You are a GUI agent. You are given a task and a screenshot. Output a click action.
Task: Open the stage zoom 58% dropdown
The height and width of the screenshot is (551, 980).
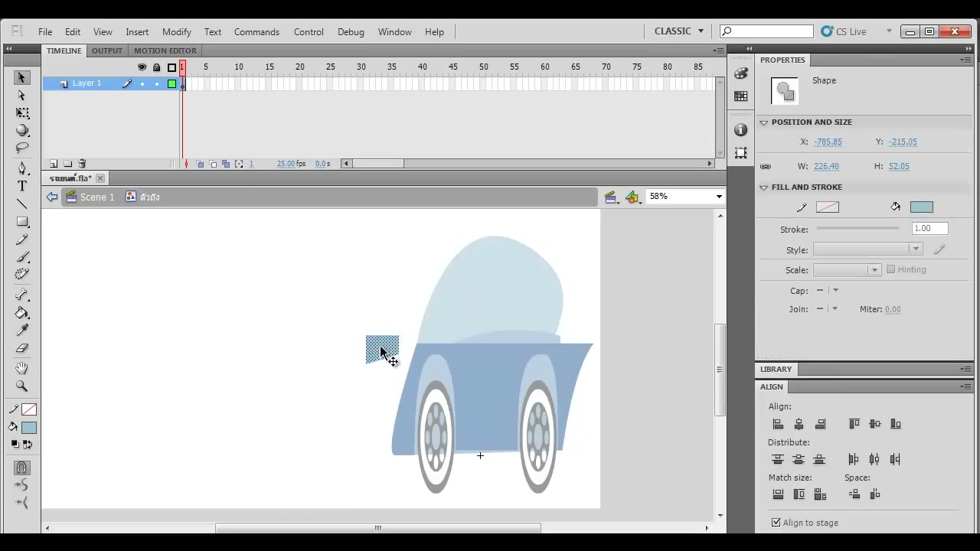pyautogui.click(x=685, y=197)
